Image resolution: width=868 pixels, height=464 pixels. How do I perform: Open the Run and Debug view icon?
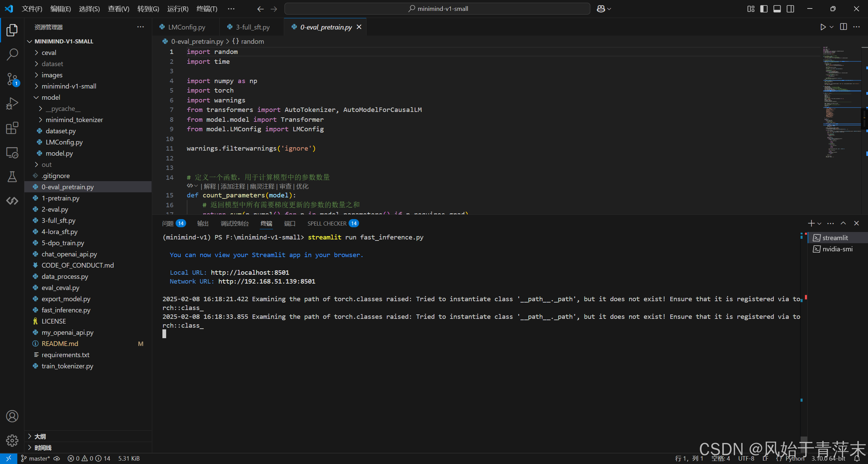tap(12, 103)
